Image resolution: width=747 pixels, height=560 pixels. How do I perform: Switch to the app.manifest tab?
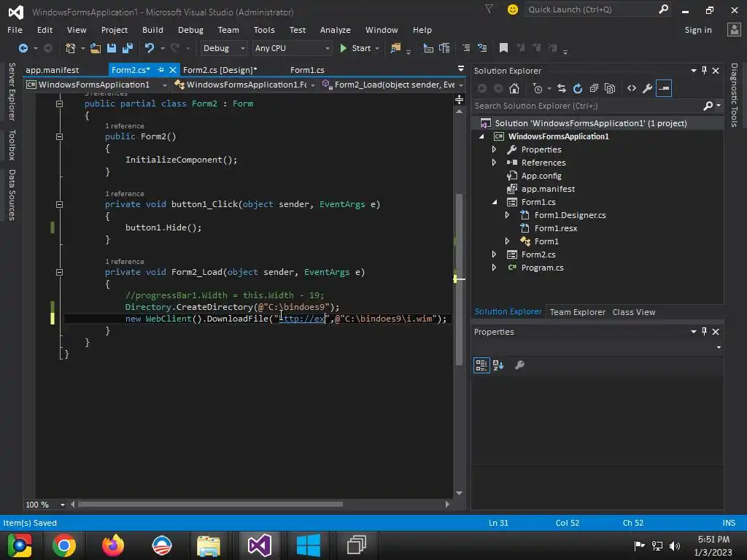coord(53,70)
